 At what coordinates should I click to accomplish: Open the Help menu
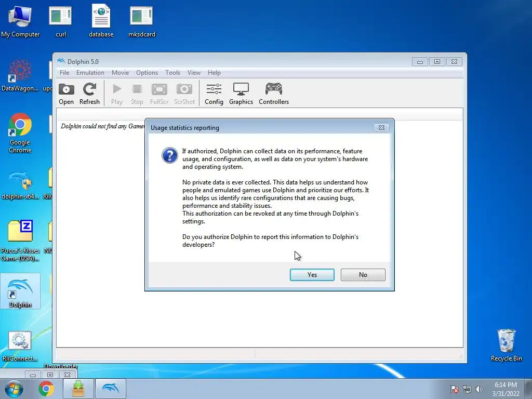[214, 73]
